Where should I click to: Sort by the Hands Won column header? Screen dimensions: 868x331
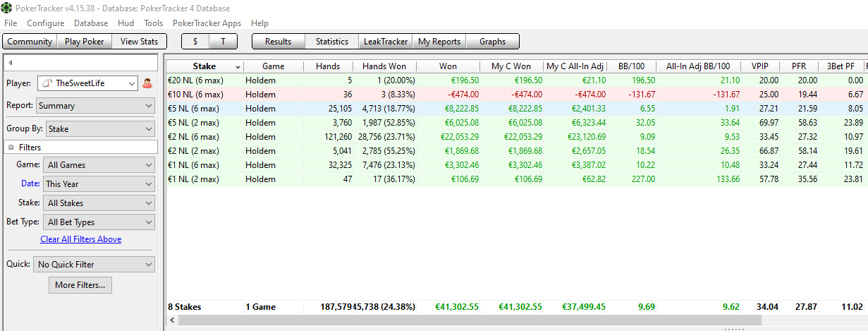pyautogui.click(x=384, y=66)
